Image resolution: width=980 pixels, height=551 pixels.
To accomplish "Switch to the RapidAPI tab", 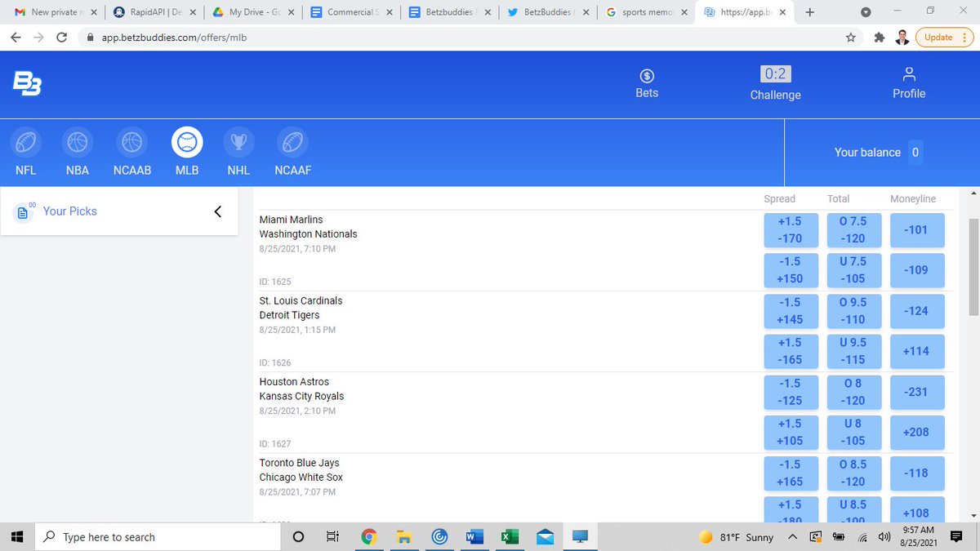I will pos(154,12).
